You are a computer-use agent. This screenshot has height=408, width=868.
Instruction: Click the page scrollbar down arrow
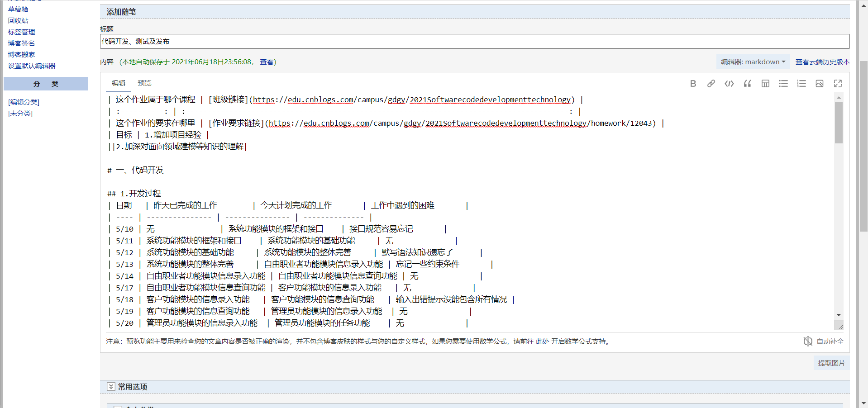coord(863,403)
